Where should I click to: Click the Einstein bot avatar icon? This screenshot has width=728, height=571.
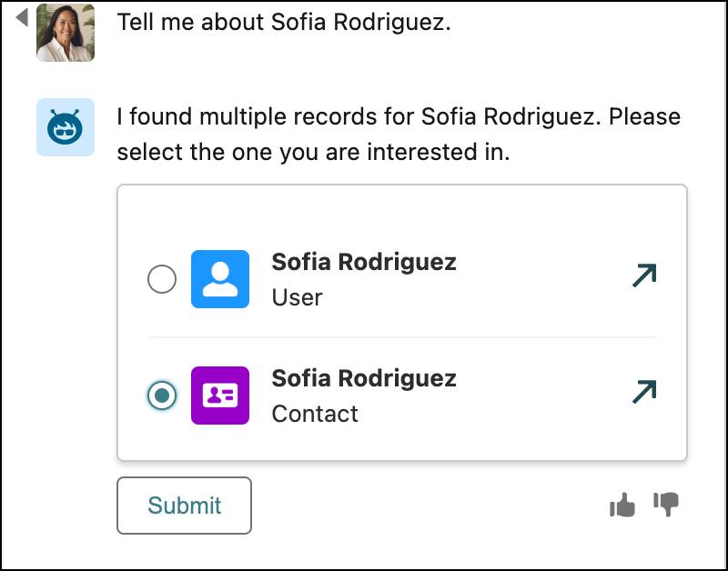tap(66, 127)
